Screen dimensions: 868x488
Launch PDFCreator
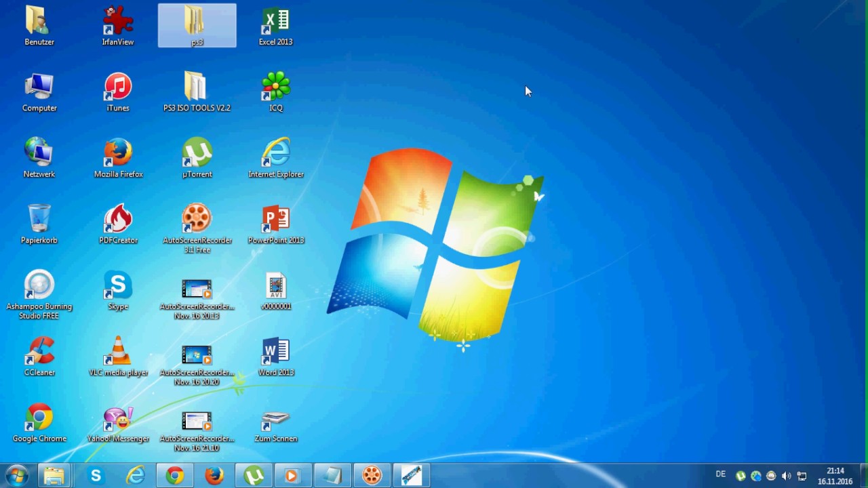[x=118, y=219]
